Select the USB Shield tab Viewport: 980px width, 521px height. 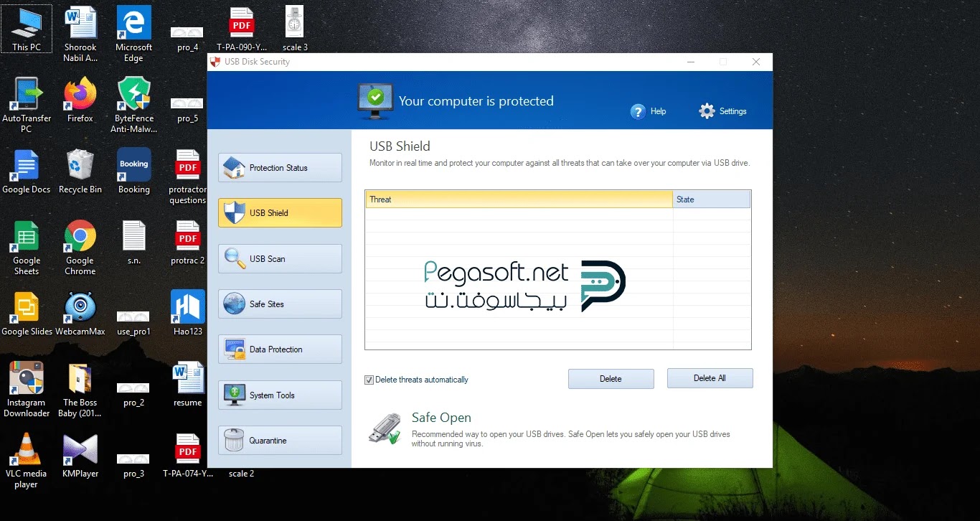tap(280, 213)
